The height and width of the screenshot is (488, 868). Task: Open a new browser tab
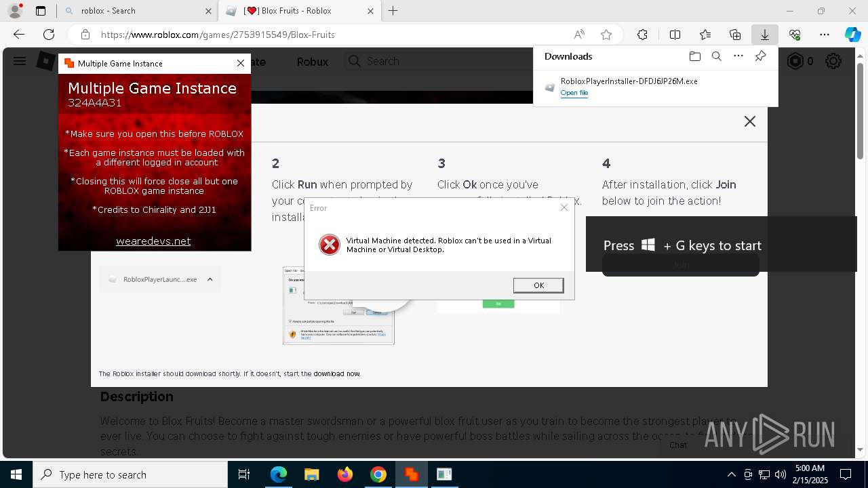(x=393, y=11)
